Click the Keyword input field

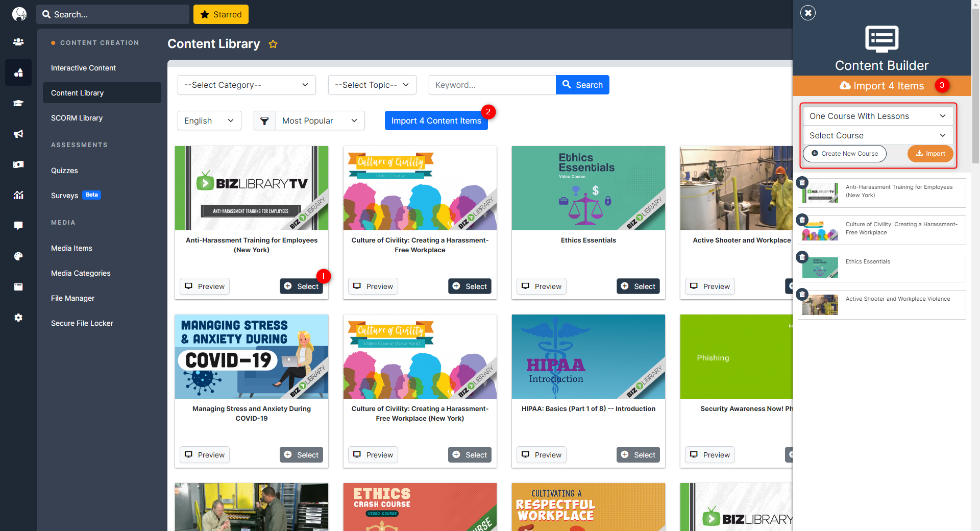(x=492, y=85)
